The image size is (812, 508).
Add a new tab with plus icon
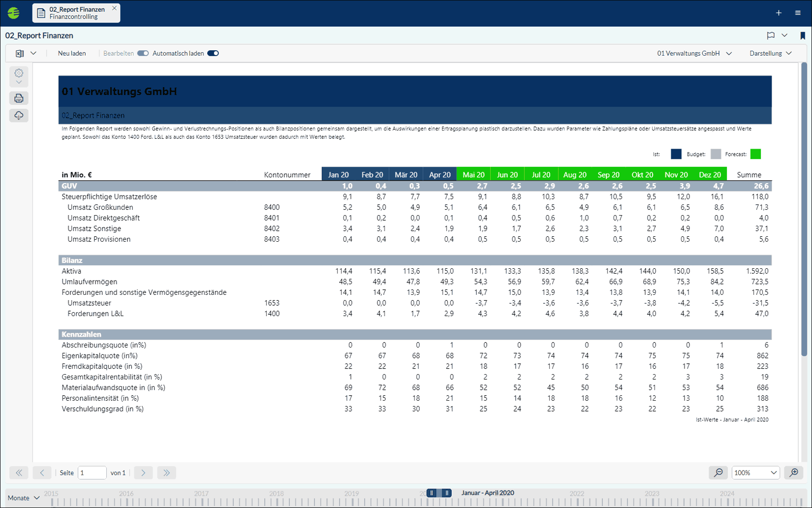pos(779,13)
